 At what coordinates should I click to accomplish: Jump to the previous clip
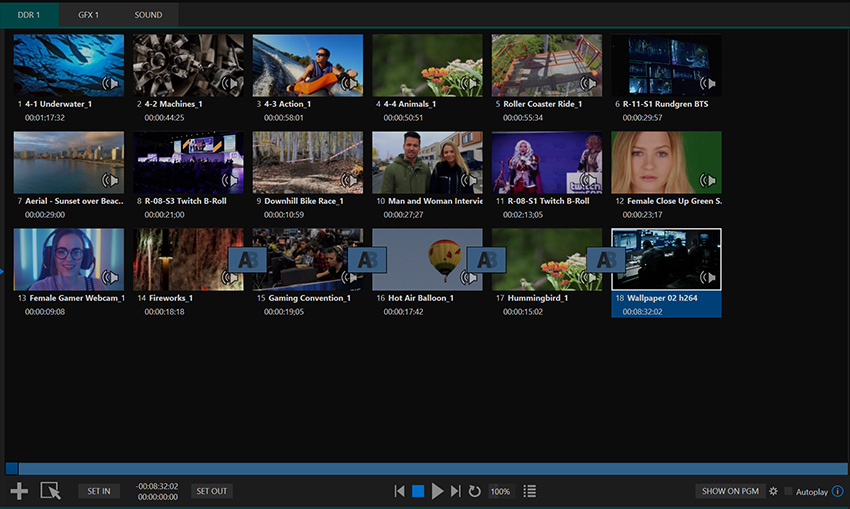[399, 491]
